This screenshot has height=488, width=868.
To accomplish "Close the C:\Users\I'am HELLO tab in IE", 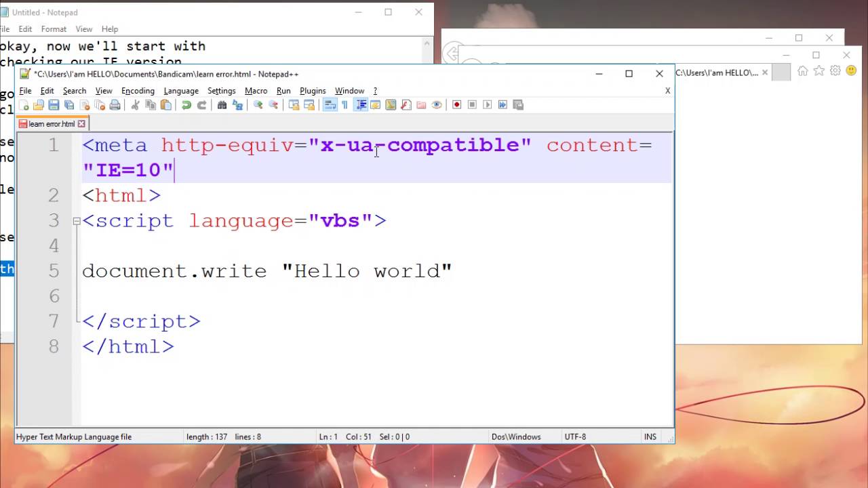I will coord(765,73).
